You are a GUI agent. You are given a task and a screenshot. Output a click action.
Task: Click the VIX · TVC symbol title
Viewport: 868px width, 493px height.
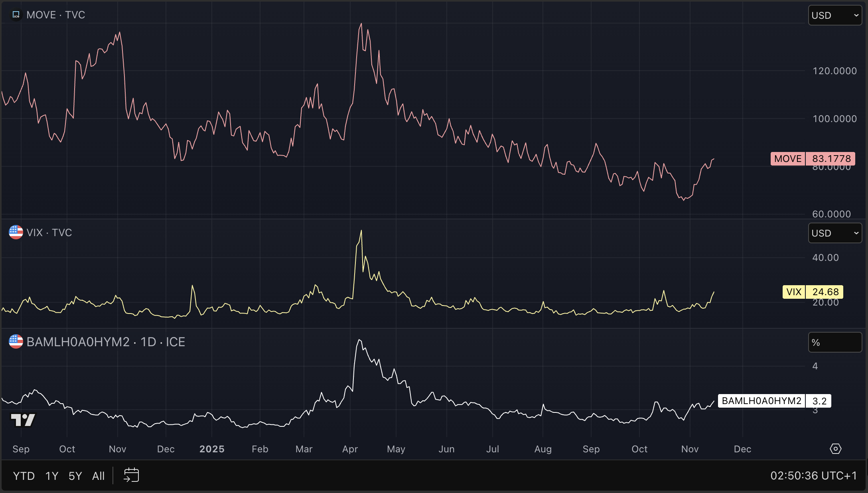(49, 233)
